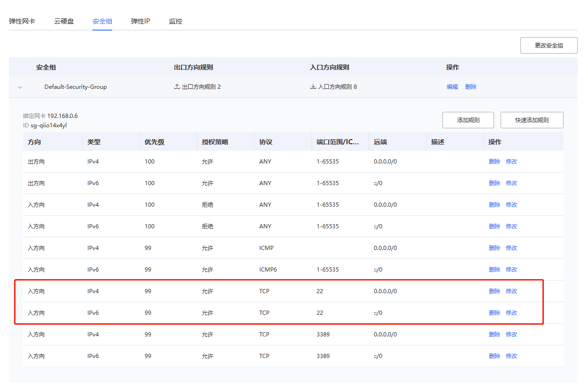Click the 快速添加规则 button
Screen dimensions: 588x390
coord(532,120)
